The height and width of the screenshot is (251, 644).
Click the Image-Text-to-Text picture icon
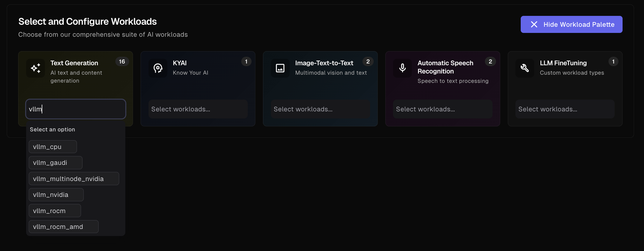coord(280,68)
